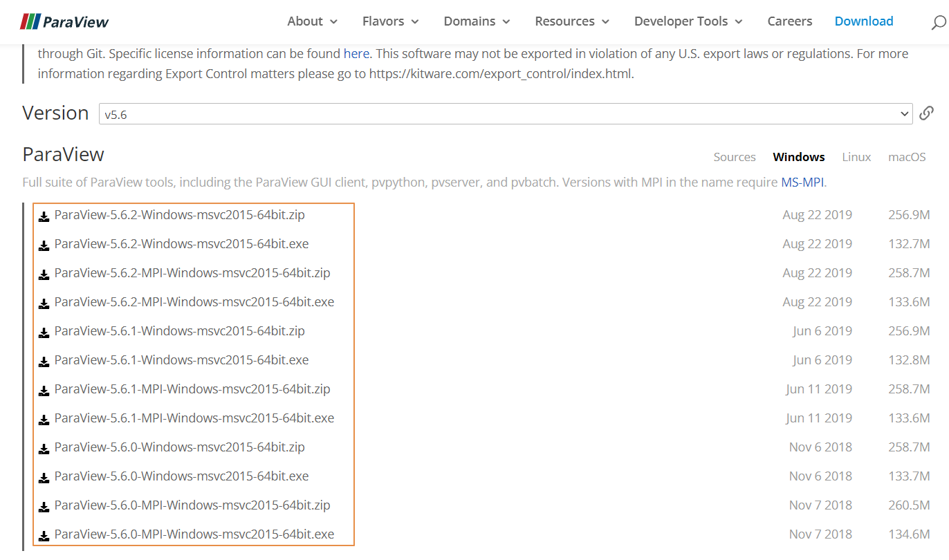Download ParaView-5.6.0-Windows-msvc2015-64bit.zip
The width and height of the screenshot is (949, 560).
pos(179,447)
